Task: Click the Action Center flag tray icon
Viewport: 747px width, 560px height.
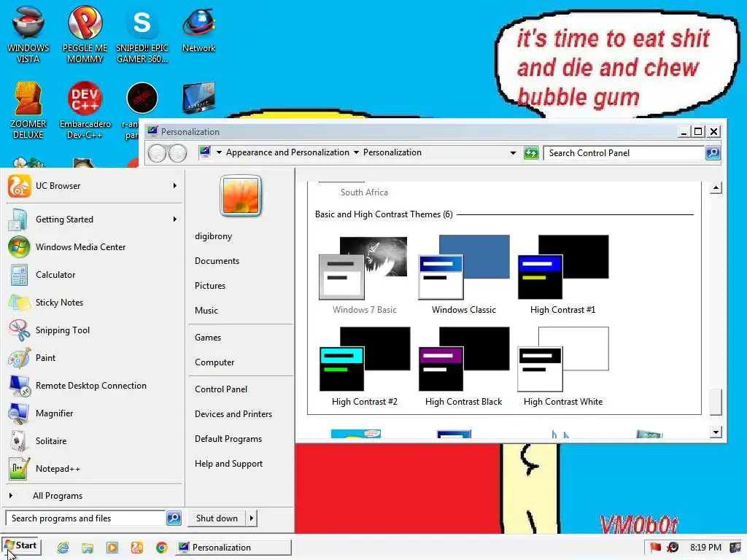Action: pos(656,547)
